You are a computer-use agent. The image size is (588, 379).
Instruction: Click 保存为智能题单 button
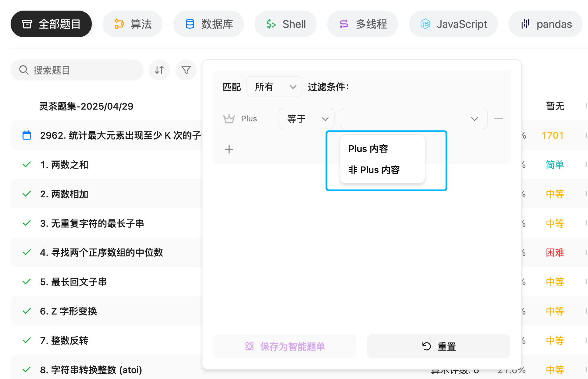coord(285,346)
